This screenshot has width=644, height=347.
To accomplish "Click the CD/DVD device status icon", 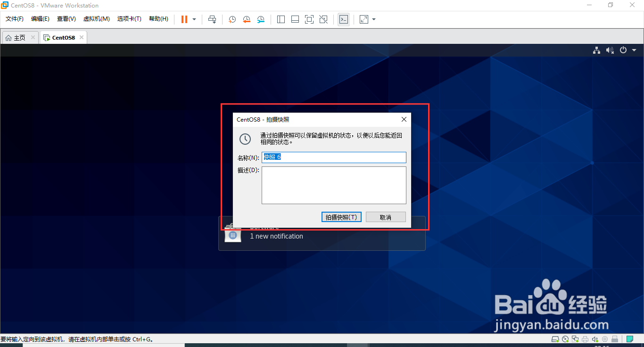I will tap(565, 339).
